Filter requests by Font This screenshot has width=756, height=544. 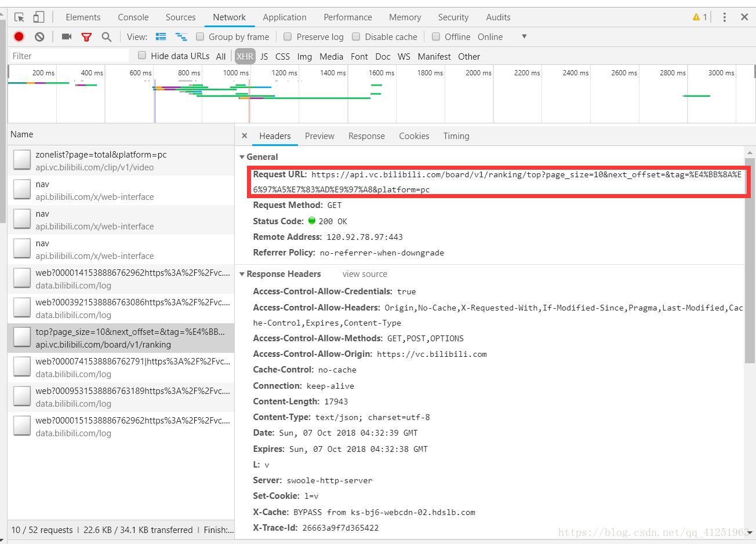[359, 56]
